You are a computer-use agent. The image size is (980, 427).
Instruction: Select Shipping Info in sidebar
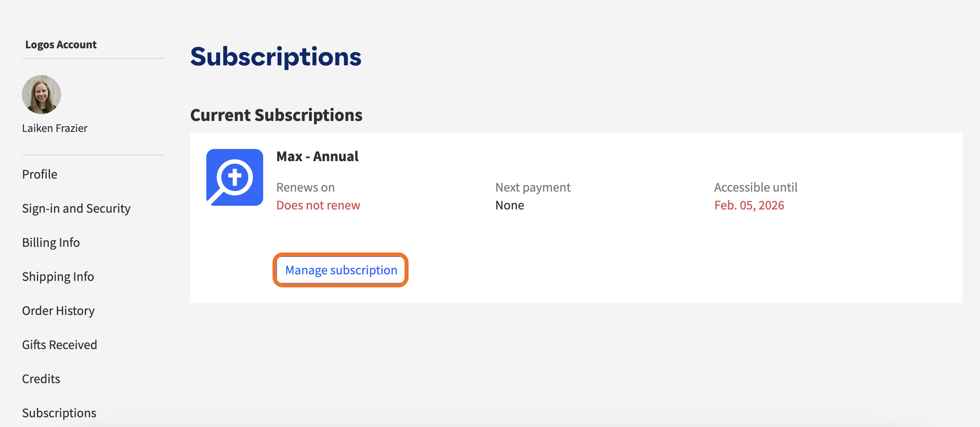(58, 276)
